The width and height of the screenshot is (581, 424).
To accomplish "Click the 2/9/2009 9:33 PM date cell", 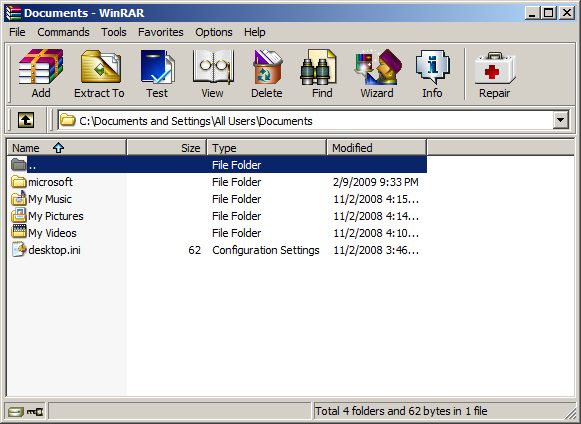I will [x=376, y=182].
